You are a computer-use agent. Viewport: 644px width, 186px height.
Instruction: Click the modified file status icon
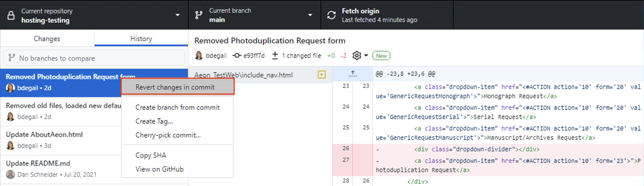[321, 75]
